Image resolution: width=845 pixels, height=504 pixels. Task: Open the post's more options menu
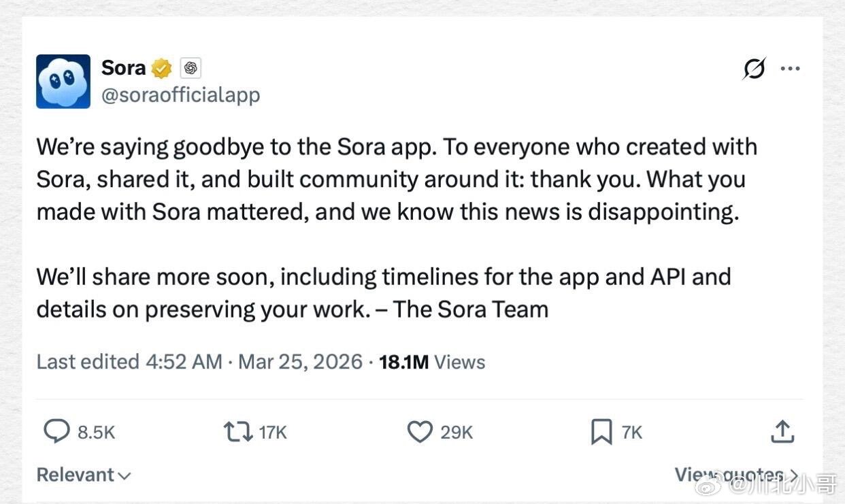click(791, 68)
